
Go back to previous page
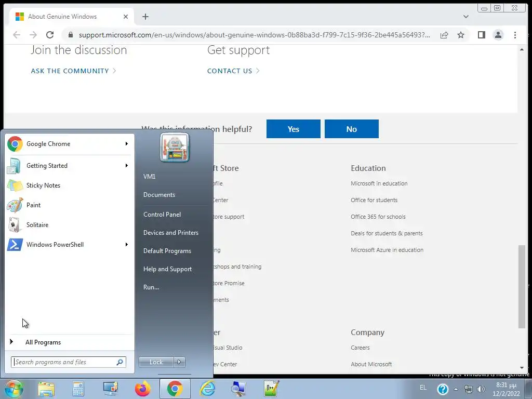click(16, 35)
